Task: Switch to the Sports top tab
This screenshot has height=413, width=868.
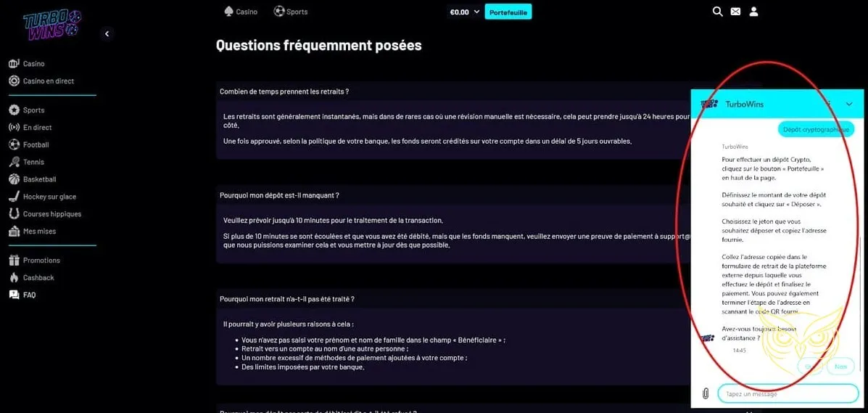Action: [x=291, y=12]
